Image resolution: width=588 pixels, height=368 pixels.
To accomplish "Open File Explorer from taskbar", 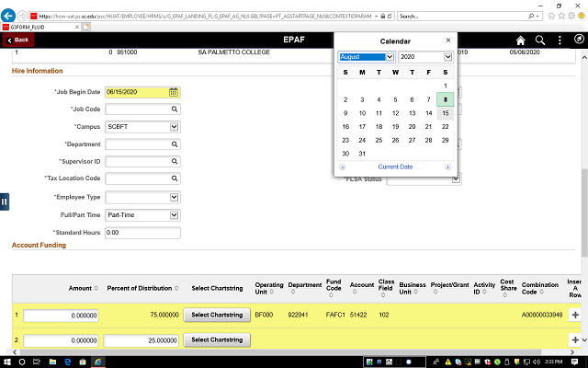I will coord(52,362).
